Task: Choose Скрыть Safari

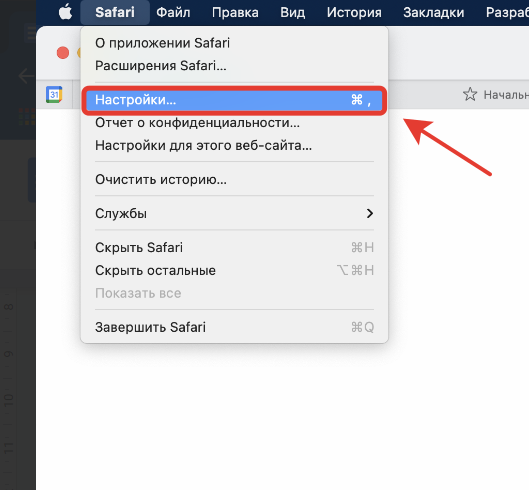Action: 234,248
